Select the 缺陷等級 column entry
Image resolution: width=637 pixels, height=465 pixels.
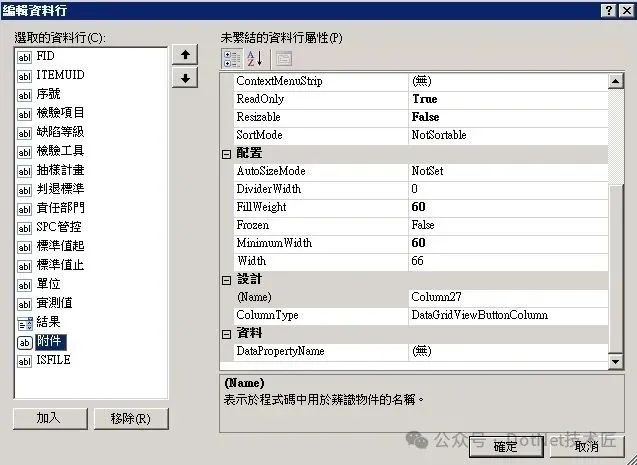pos(61,132)
